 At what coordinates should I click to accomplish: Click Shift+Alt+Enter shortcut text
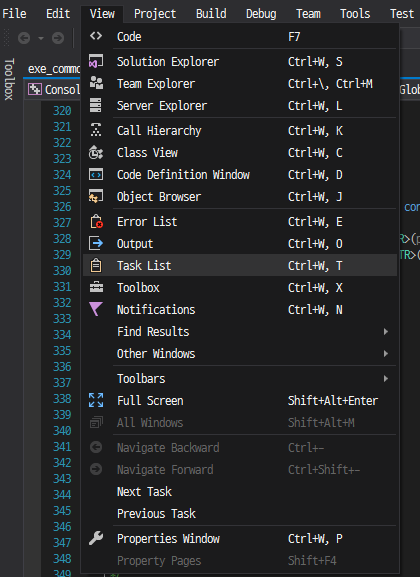[x=333, y=401]
